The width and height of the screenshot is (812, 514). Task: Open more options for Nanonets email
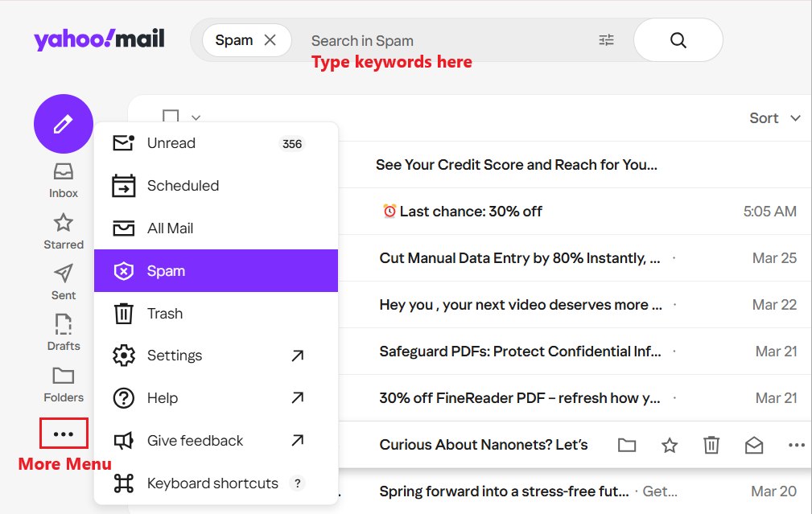(x=796, y=445)
